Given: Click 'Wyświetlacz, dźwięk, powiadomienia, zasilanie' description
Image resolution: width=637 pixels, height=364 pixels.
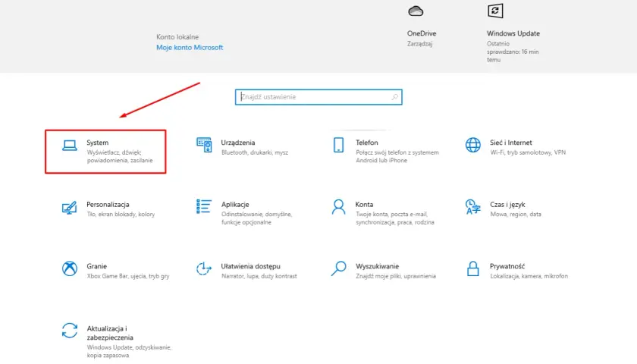Looking at the screenshot, I should tap(120, 156).
